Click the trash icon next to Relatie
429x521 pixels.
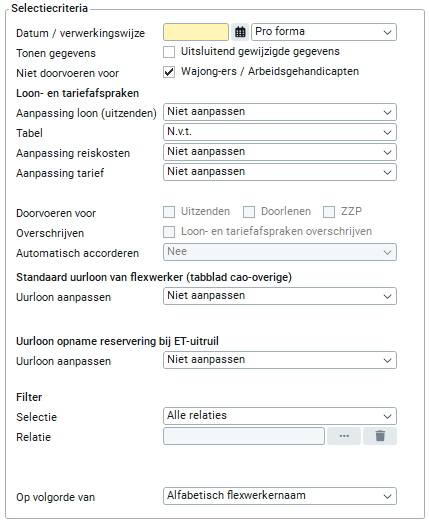pos(380,436)
